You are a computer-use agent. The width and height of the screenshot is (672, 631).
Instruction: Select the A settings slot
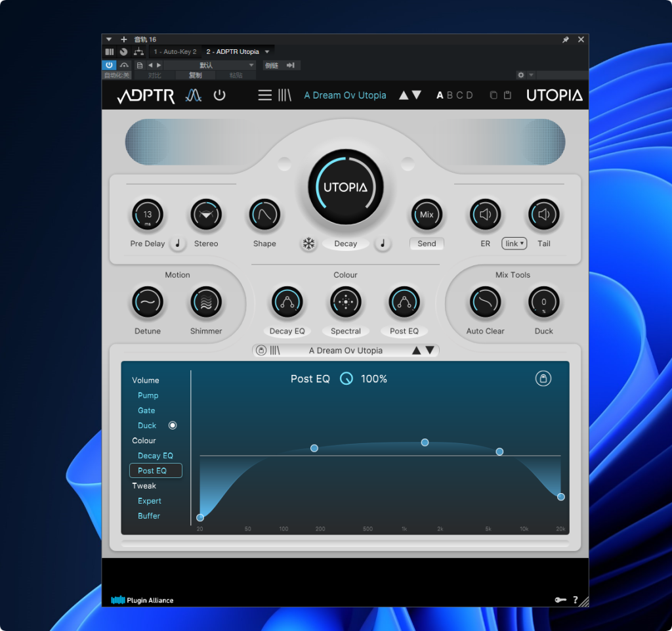click(x=440, y=95)
